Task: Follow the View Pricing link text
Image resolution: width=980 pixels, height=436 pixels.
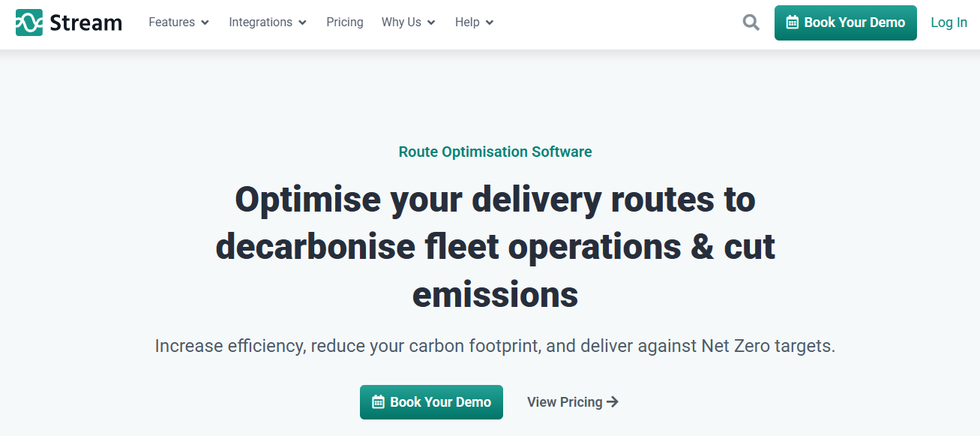Action: click(565, 402)
